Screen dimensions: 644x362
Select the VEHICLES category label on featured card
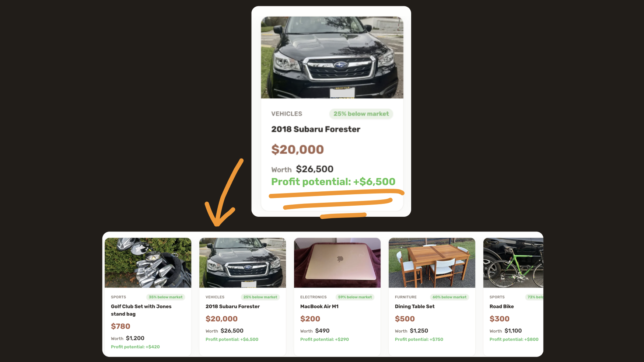(287, 114)
